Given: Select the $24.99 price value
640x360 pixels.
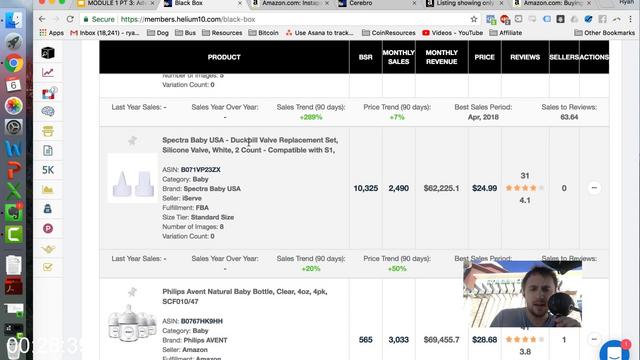Looking at the screenshot, I should point(484,188).
